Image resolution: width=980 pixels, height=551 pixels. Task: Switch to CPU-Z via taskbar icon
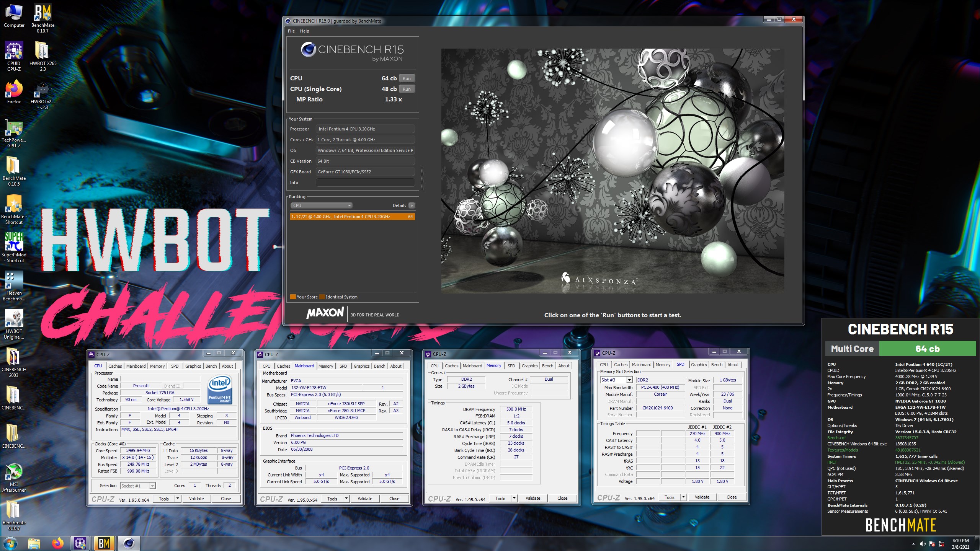[x=80, y=543]
